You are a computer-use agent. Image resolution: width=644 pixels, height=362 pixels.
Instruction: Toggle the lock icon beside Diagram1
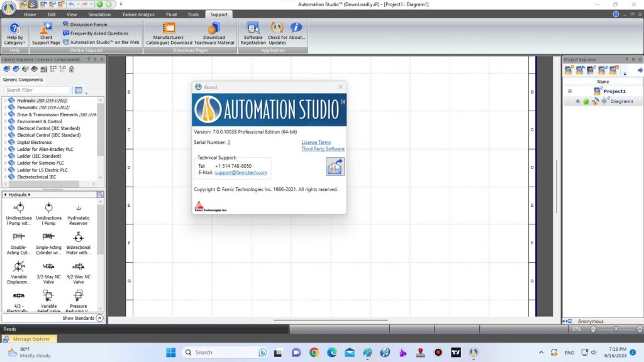click(x=595, y=101)
